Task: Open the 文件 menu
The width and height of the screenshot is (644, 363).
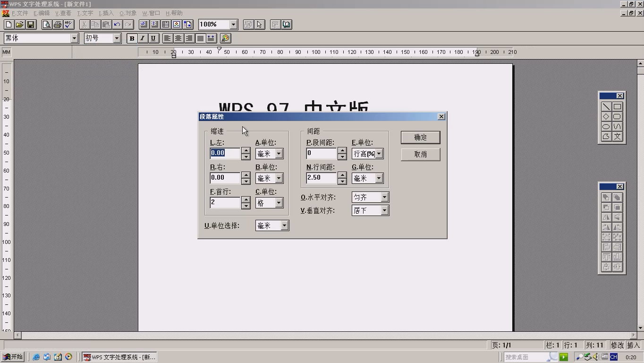Action: click(20, 13)
